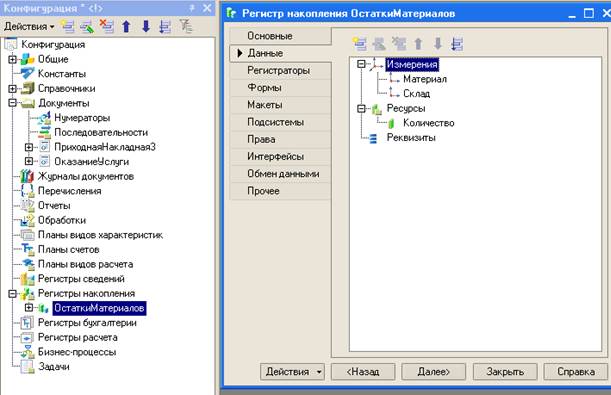Click the Обработки icon
Image resolution: width=611 pixels, height=395 pixels.
pyautogui.click(x=27, y=220)
